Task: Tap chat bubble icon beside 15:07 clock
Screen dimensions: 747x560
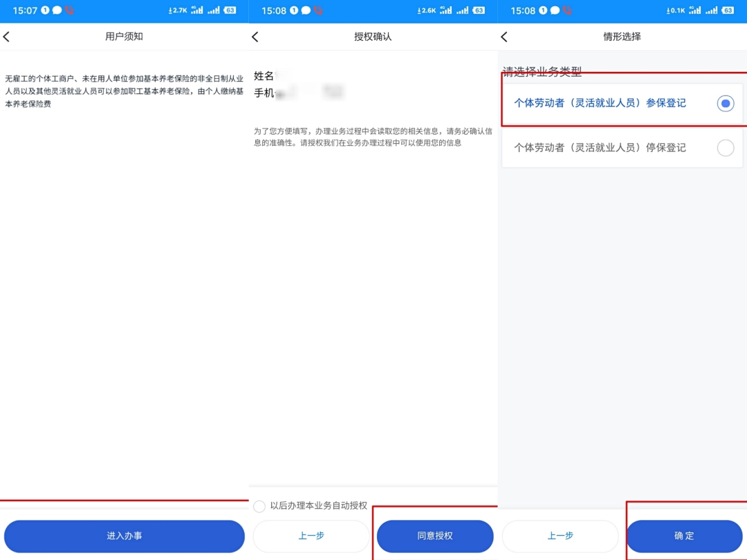Action: (57, 10)
